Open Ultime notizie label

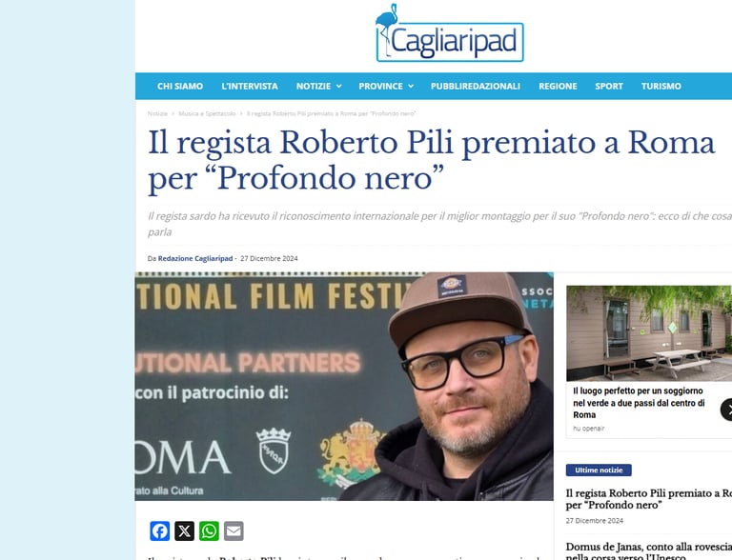[599, 470]
